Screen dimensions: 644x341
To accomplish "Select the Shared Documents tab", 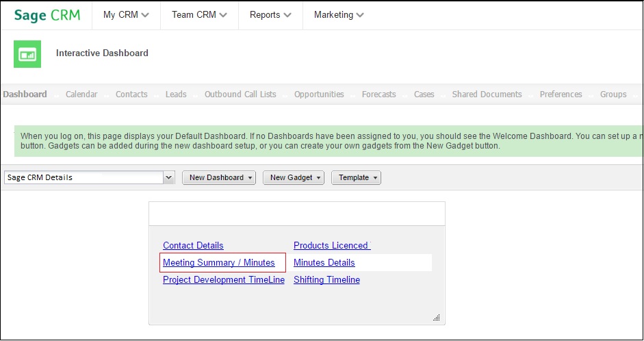I will pos(487,94).
